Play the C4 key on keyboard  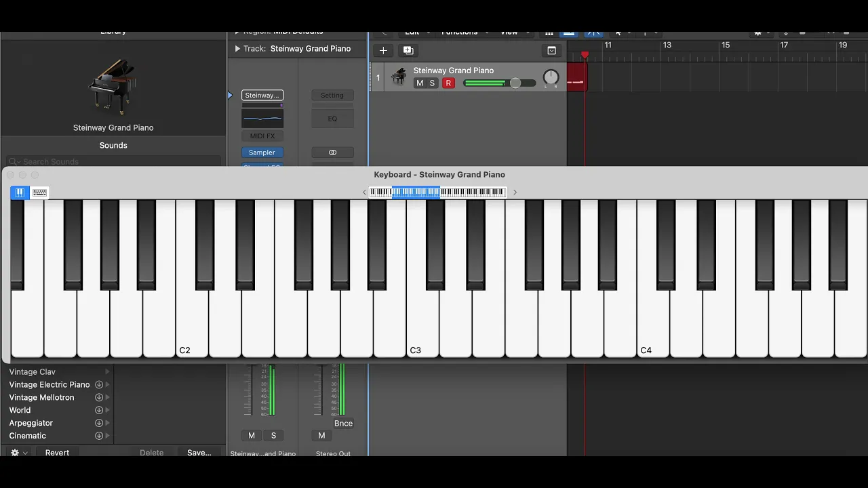click(653, 325)
